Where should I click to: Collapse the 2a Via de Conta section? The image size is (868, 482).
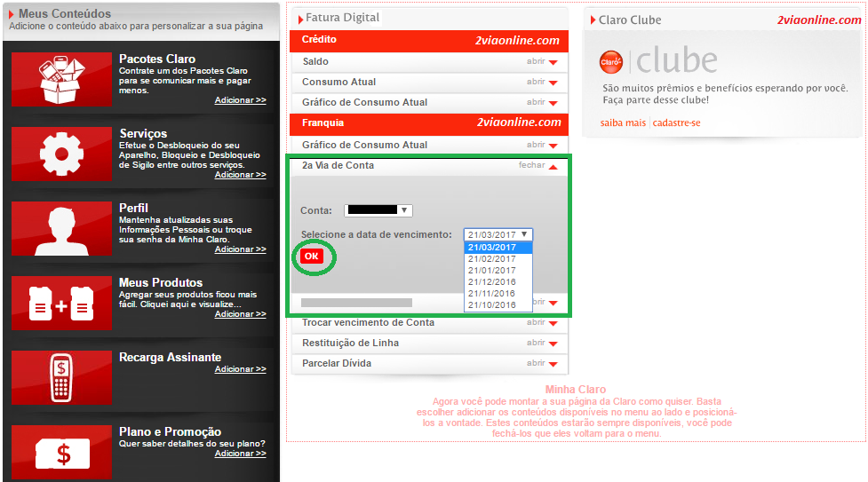pos(538,165)
